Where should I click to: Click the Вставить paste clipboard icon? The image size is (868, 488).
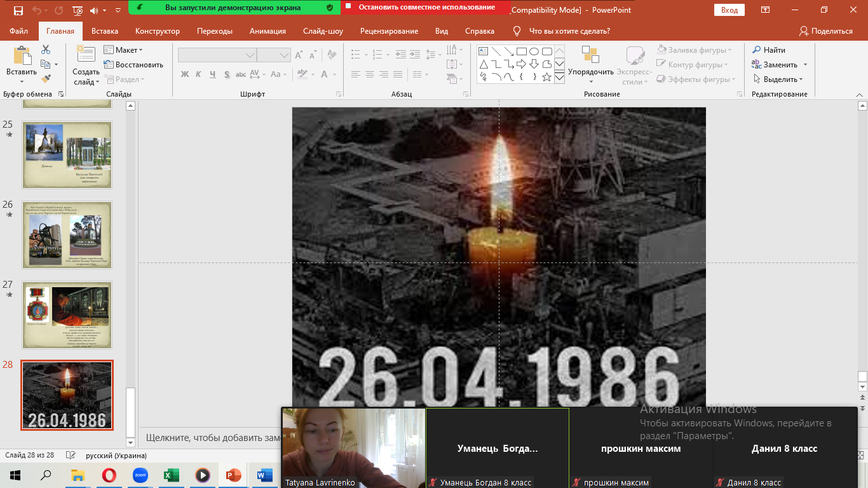point(22,56)
